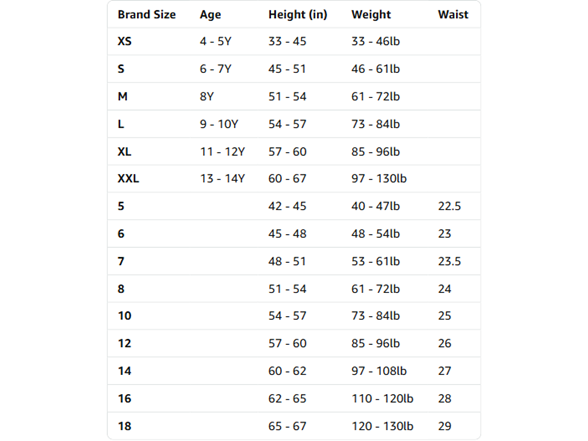Select size 18 row label
The image size is (588, 441).
coord(124,426)
